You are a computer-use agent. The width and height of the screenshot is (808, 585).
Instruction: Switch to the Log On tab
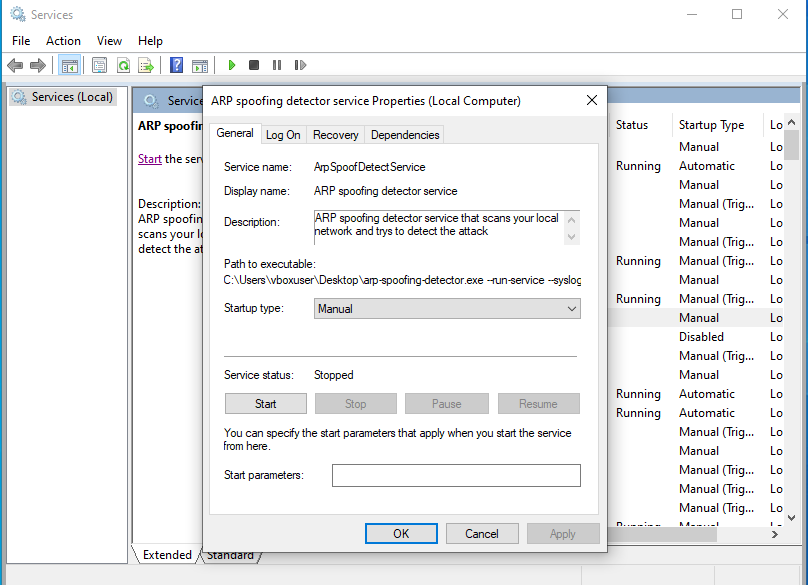point(282,134)
